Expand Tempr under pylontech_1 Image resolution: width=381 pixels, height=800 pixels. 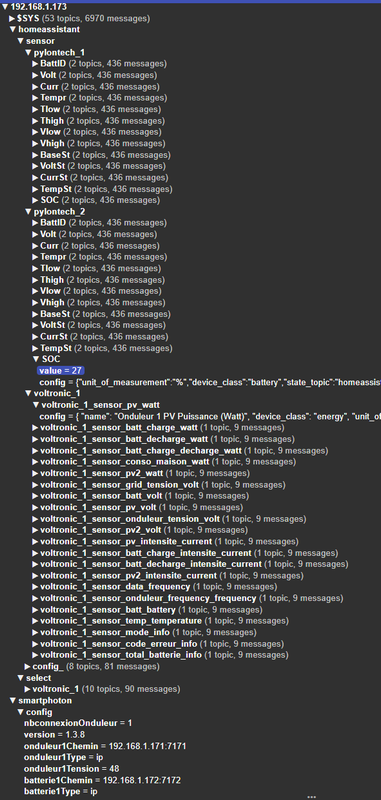(x=35, y=98)
